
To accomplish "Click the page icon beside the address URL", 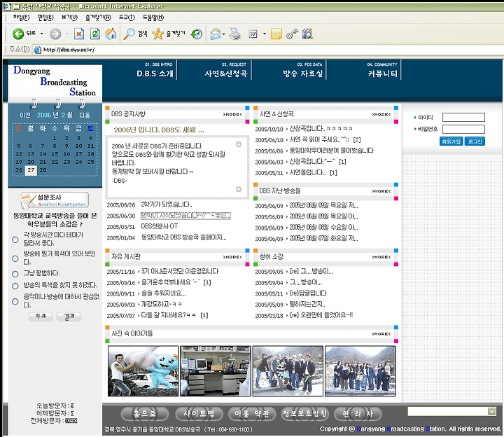I will [37, 50].
